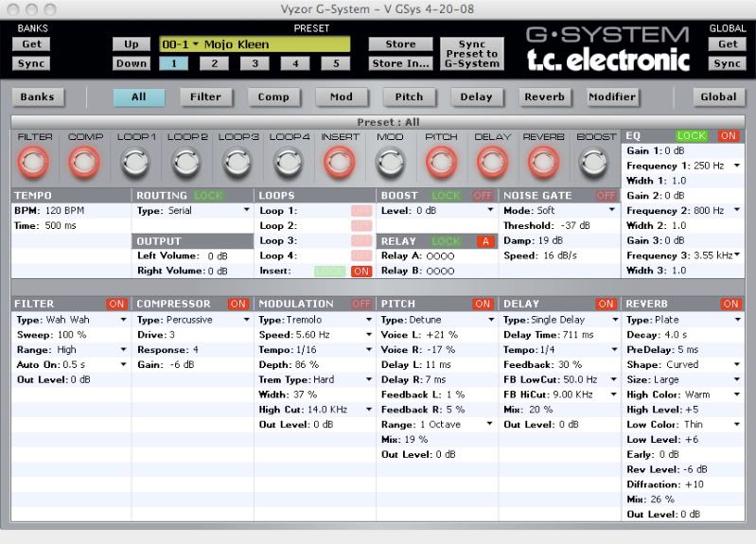This screenshot has width=756, height=544.
Task: Click the preset Down button
Action: coord(132,63)
